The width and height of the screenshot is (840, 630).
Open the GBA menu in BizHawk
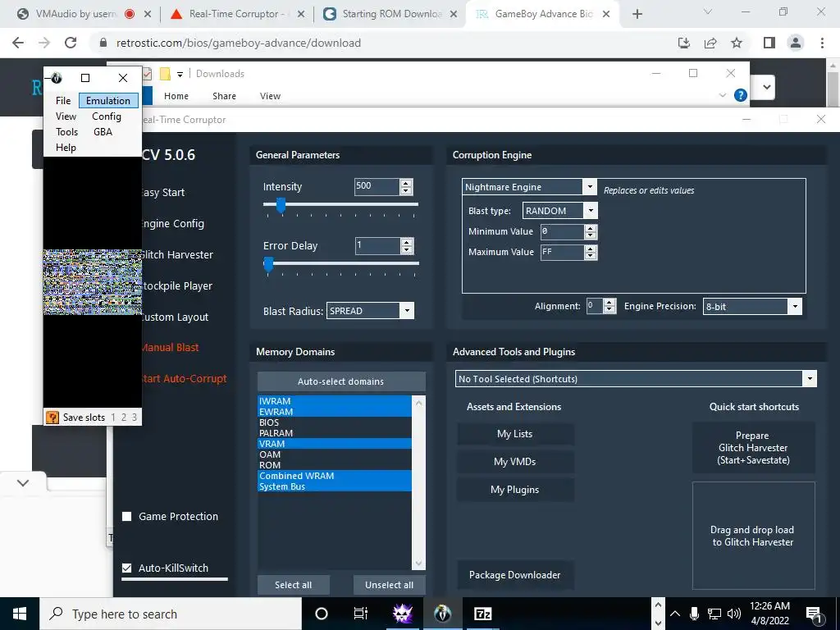(103, 132)
